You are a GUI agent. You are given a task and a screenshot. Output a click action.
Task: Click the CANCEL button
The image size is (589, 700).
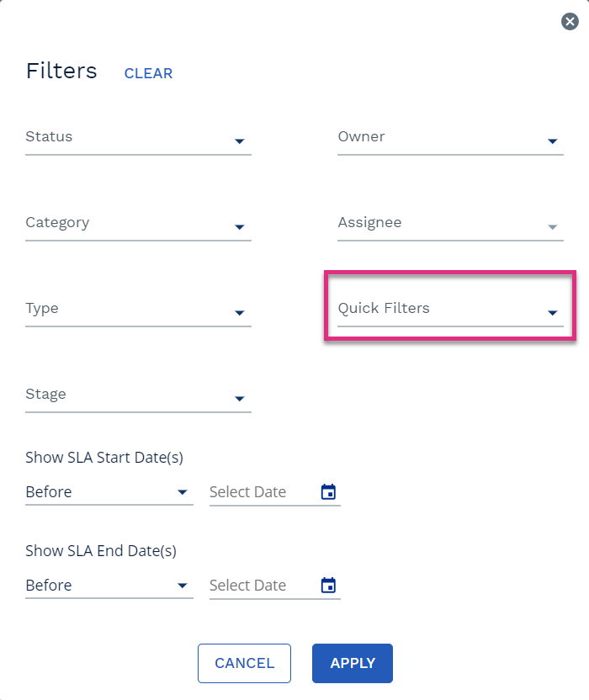pos(244,663)
